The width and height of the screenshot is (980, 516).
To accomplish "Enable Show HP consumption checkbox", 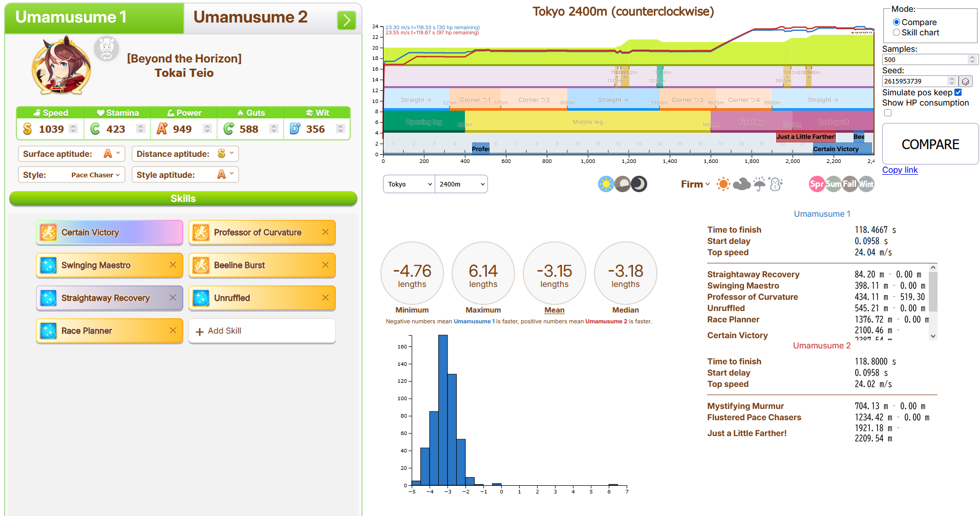I will (x=888, y=113).
